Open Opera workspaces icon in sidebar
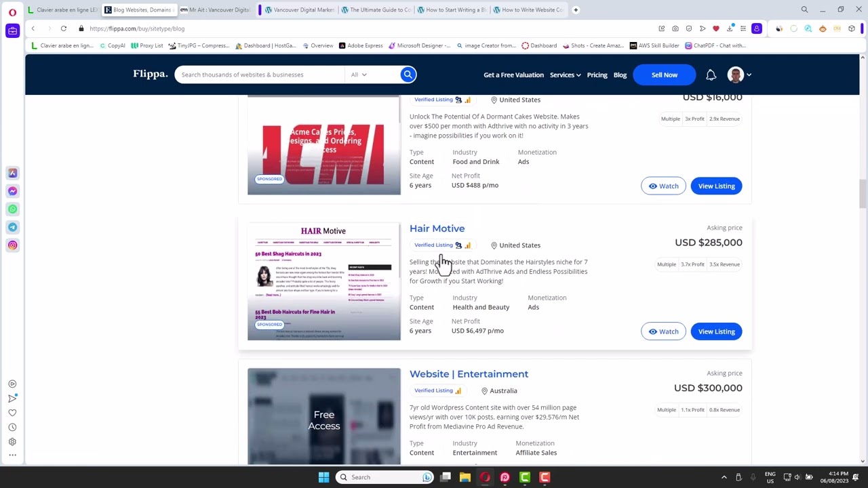868x488 pixels. [x=12, y=30]
